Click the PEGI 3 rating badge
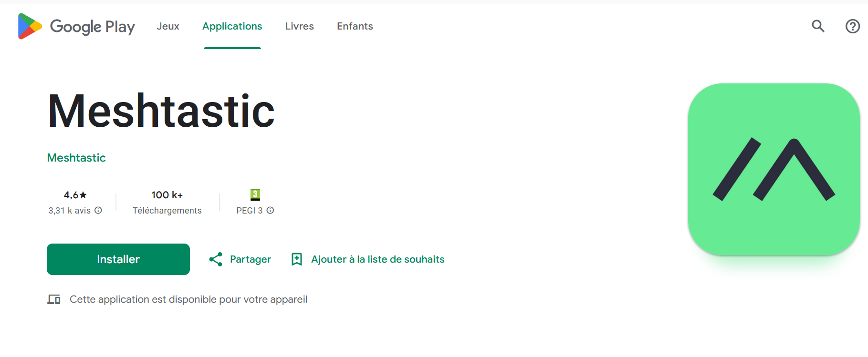Viewport: 868px width, 357px height. pos(255,194)
